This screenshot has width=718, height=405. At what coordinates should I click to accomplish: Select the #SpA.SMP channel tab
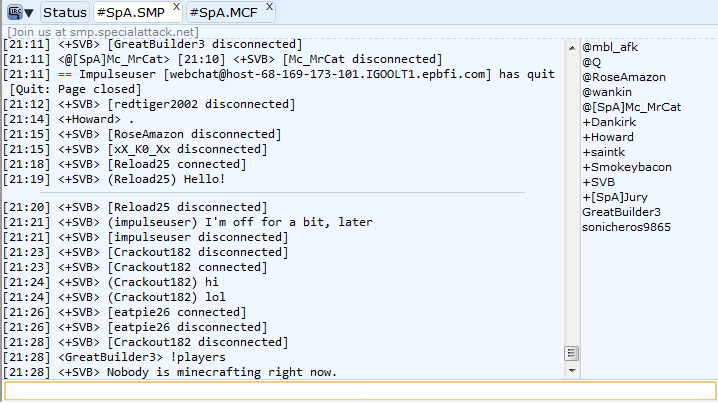131,12
